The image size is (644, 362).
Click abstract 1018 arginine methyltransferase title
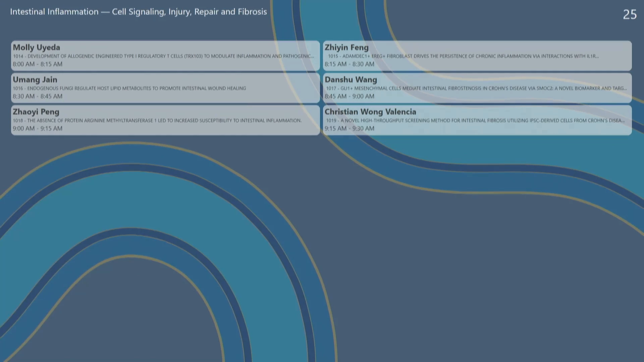point(157,121)
